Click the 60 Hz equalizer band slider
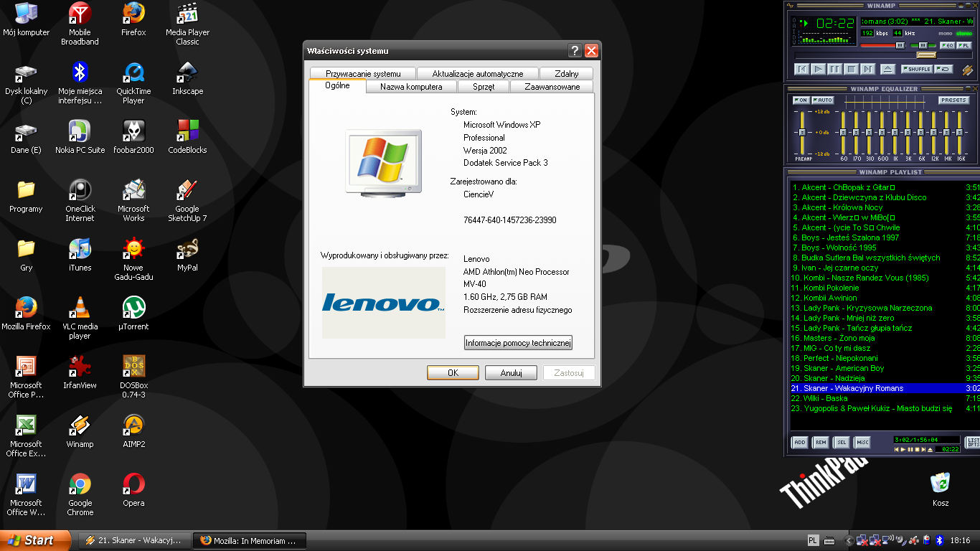This screenshot has width=980, height=551. (x=843, y=133)
